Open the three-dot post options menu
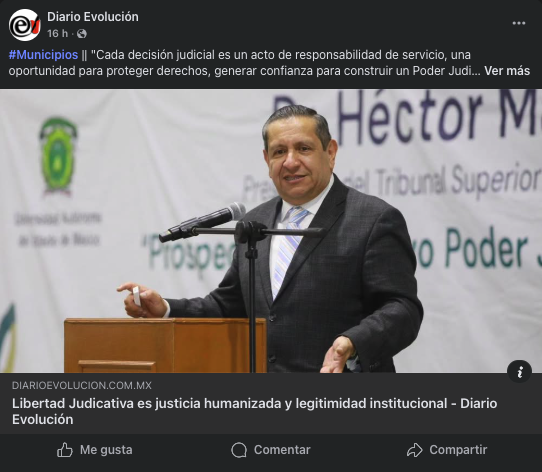Screen dimensions: 542x472 [518, 23]
